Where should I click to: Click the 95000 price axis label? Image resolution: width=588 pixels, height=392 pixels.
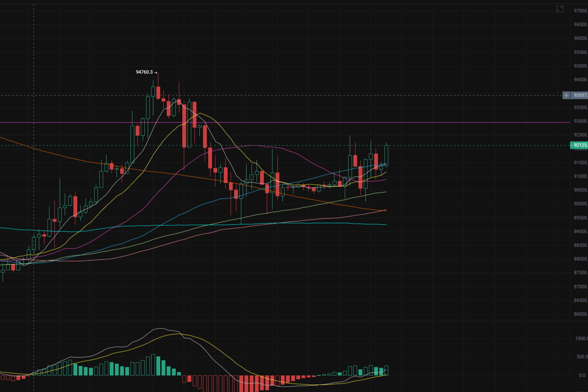point(580,66)
